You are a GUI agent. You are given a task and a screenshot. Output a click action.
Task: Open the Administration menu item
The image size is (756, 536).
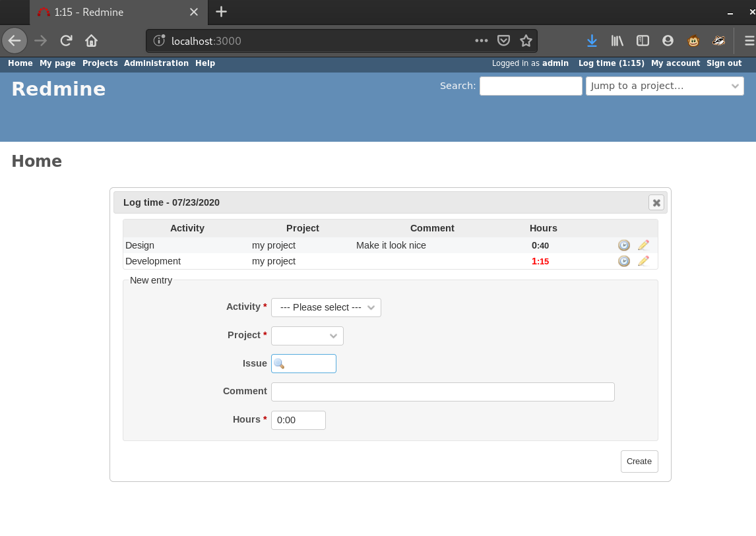(x=156, y=63)
